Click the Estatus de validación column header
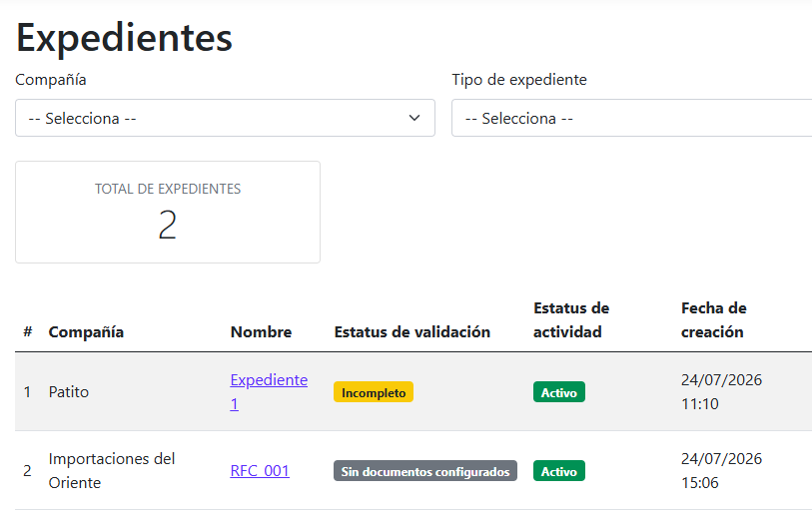 click(x=412, y=331)
